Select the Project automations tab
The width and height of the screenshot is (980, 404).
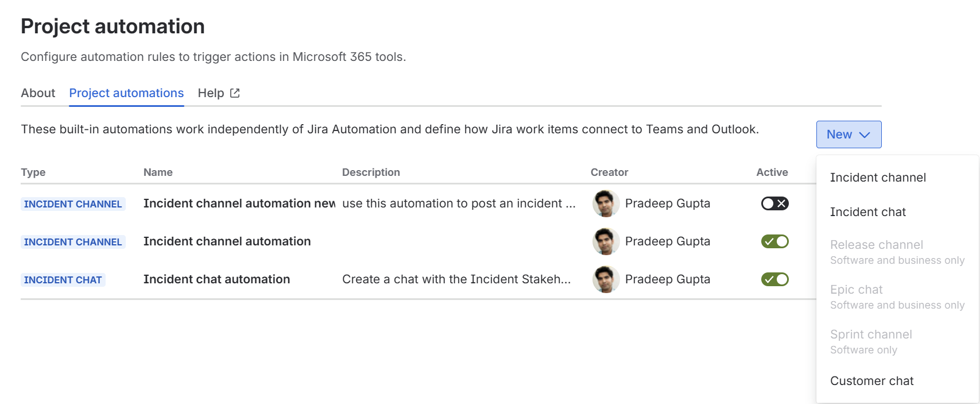coord(126,93)
